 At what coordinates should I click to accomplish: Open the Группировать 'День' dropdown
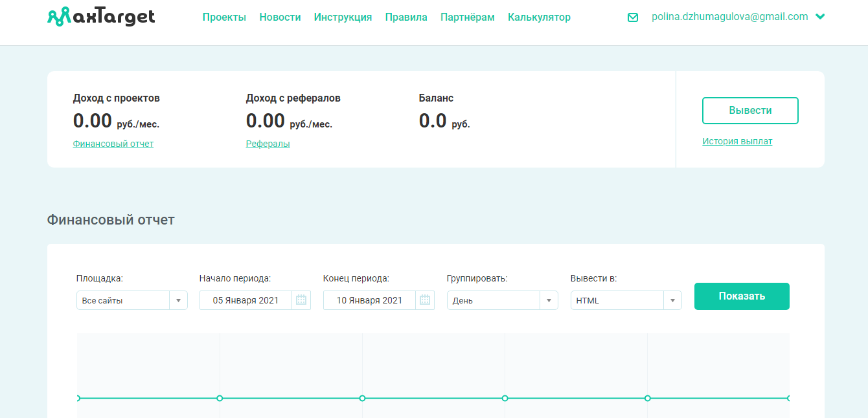pyautogui.click(x=503, y=300)
